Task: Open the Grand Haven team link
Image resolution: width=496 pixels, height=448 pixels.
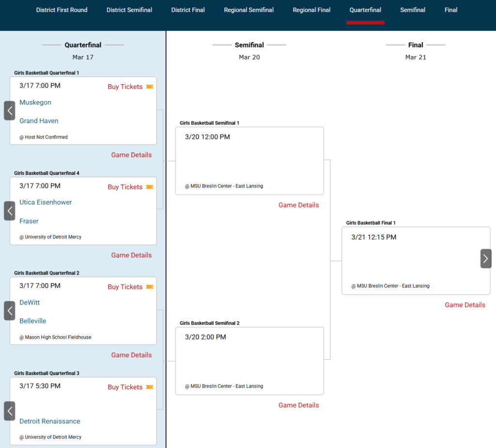Action: click(39, 121)
